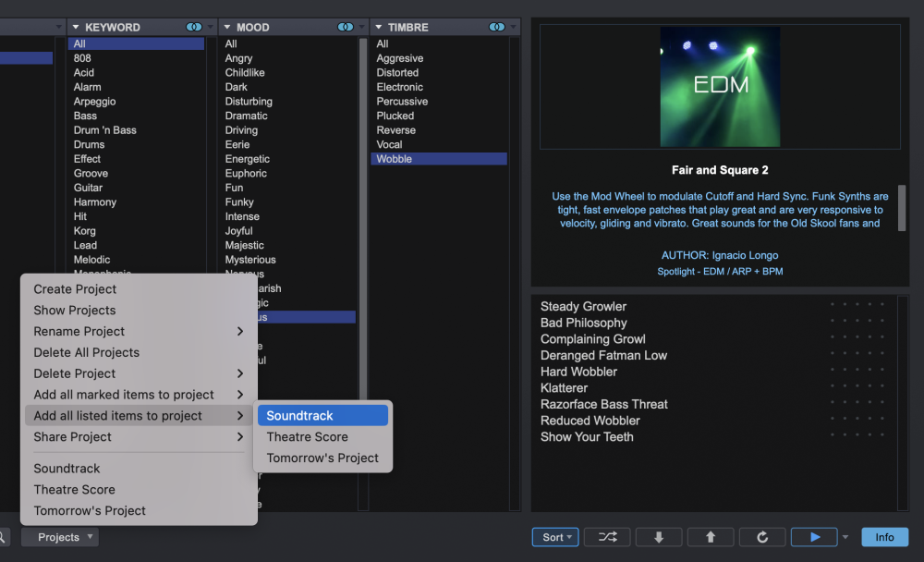This screenshot has width=924, height=562.
Task: Click the search magnifier icon
Action: (3, 537)
